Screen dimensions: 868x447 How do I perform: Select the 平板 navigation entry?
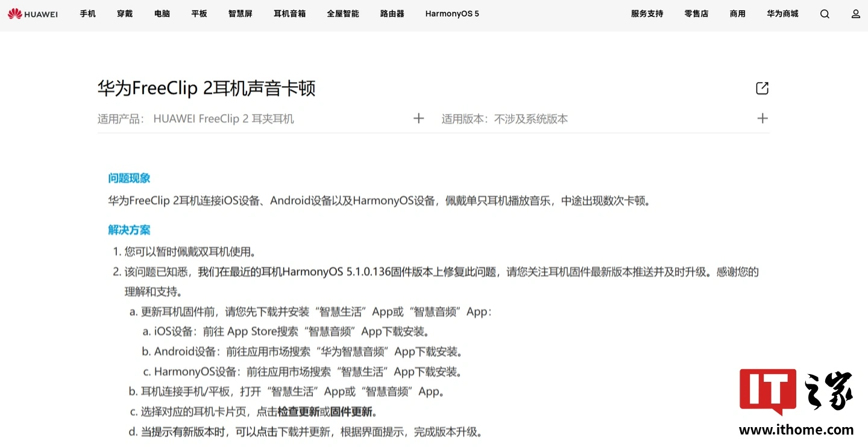point(199,13)
